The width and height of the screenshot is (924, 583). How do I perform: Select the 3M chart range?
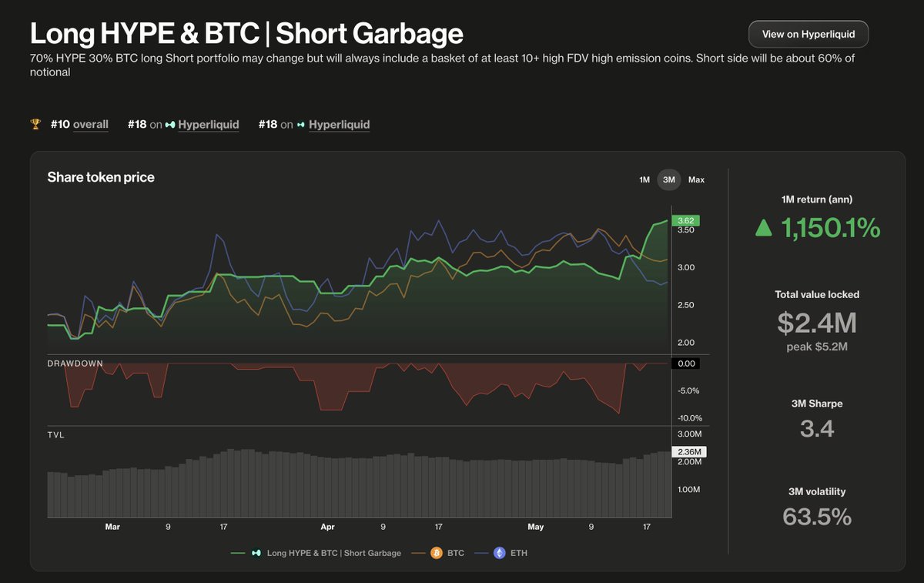click(668, 179)
